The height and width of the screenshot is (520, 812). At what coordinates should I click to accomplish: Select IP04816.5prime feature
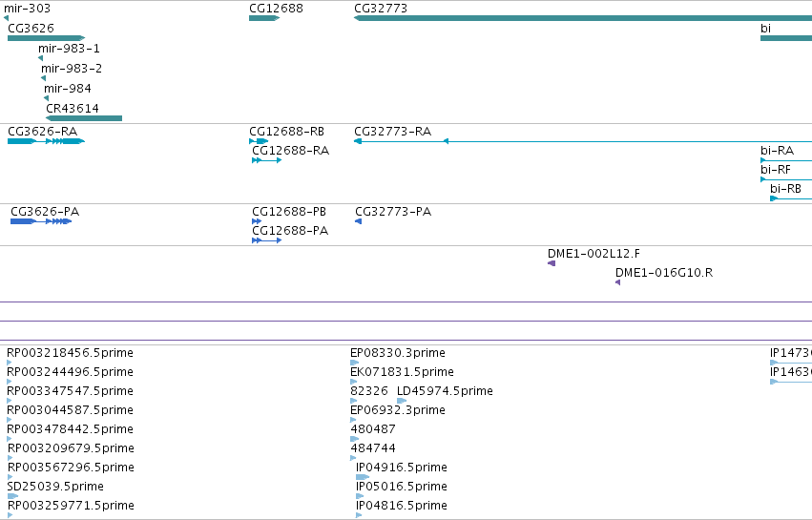[x=402, y=506]
